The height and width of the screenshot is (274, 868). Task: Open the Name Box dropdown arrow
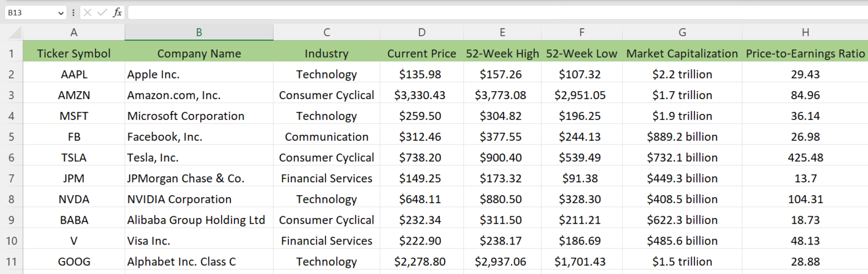tap(61, 12)
